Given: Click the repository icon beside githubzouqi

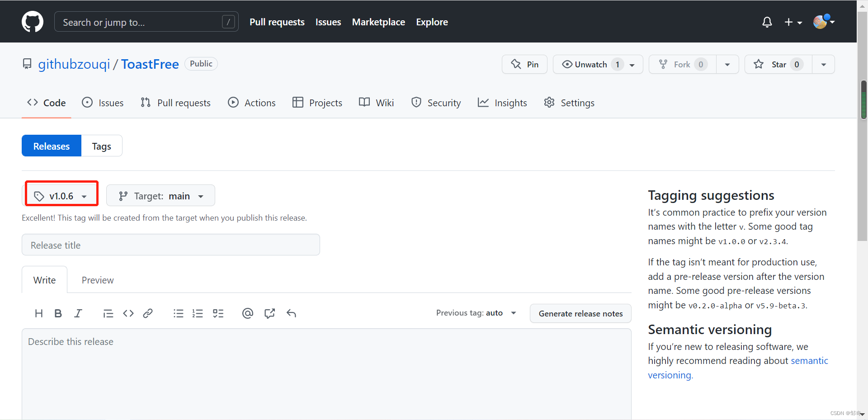Looking at the screenshot, I should (x=27, y=64).
